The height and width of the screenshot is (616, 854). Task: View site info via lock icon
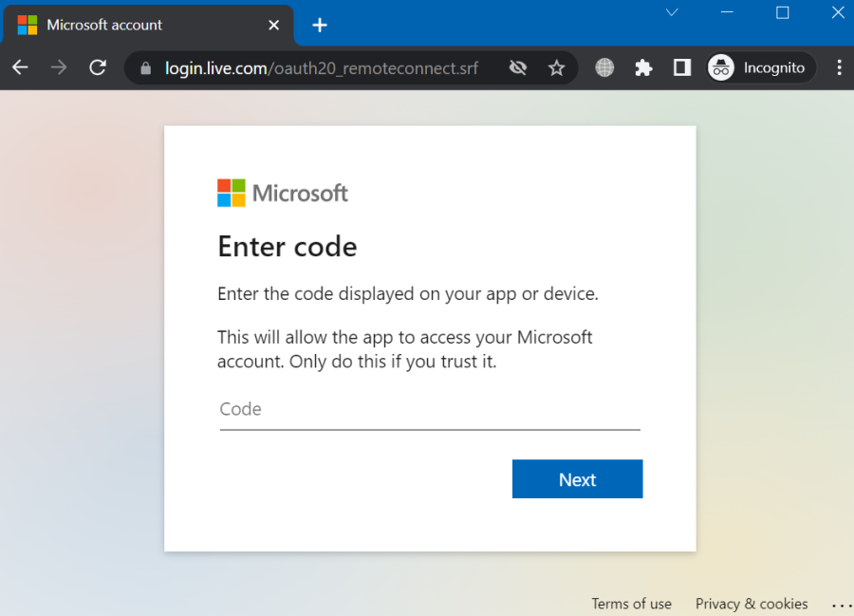145,68
